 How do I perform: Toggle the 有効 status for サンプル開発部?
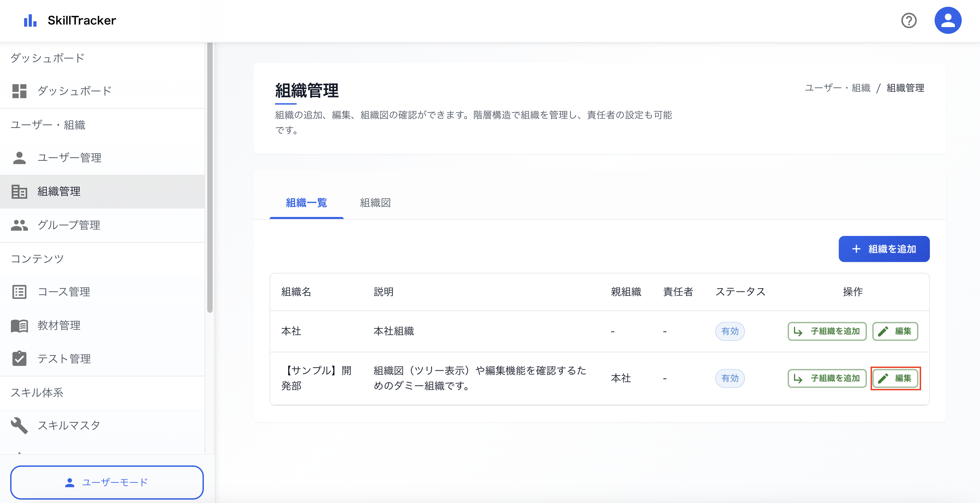730,378
